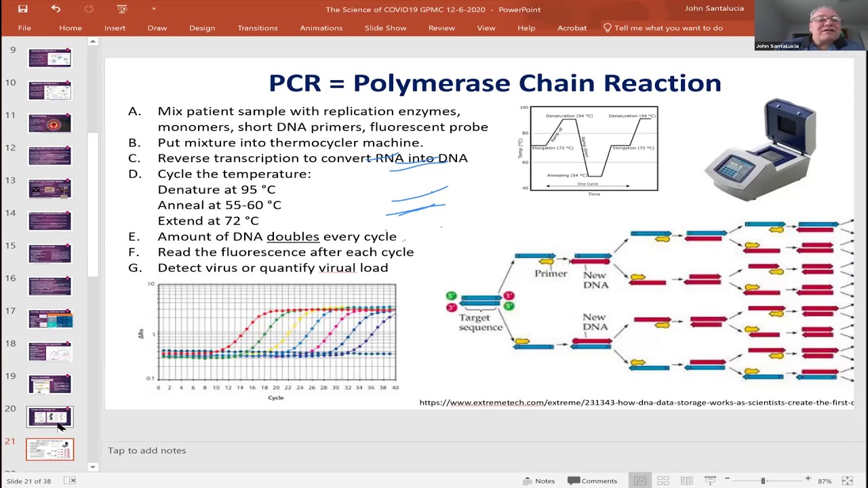Fit slide to current window
Viewport: 868px width, 488px height.
(x=847, y=481)
